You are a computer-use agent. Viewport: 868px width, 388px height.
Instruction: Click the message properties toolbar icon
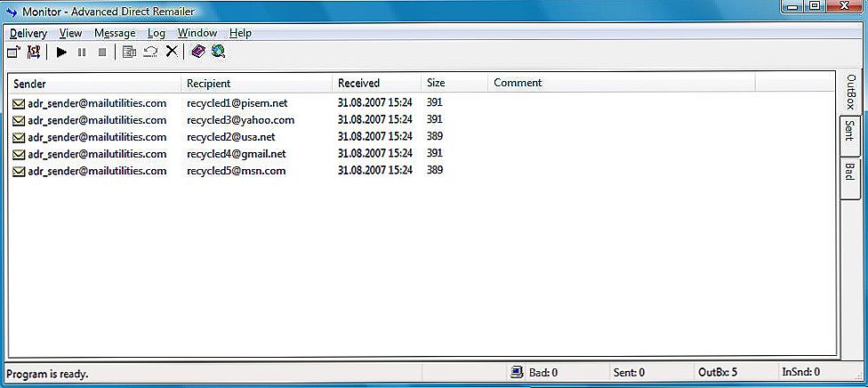point(130,53)
